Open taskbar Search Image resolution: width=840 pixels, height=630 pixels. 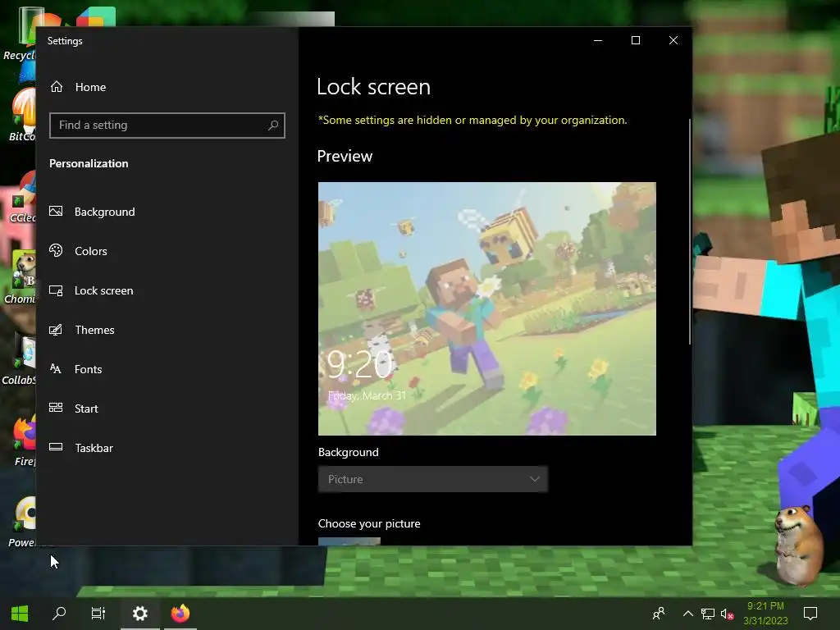59,614
